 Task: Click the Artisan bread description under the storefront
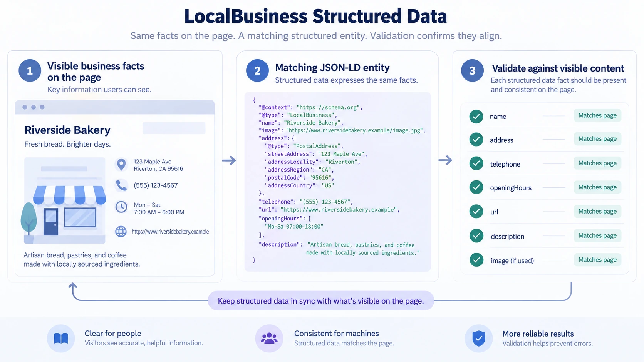point(82,260)
